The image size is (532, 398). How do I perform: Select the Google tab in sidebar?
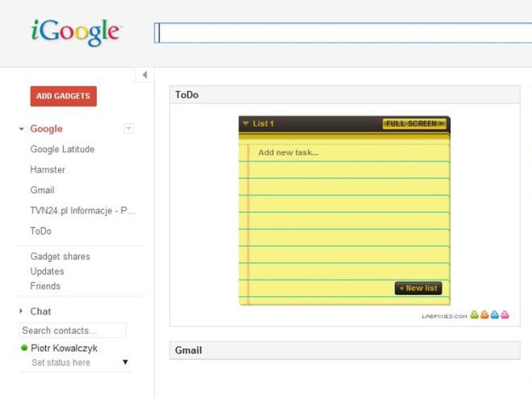pos(46,129)
